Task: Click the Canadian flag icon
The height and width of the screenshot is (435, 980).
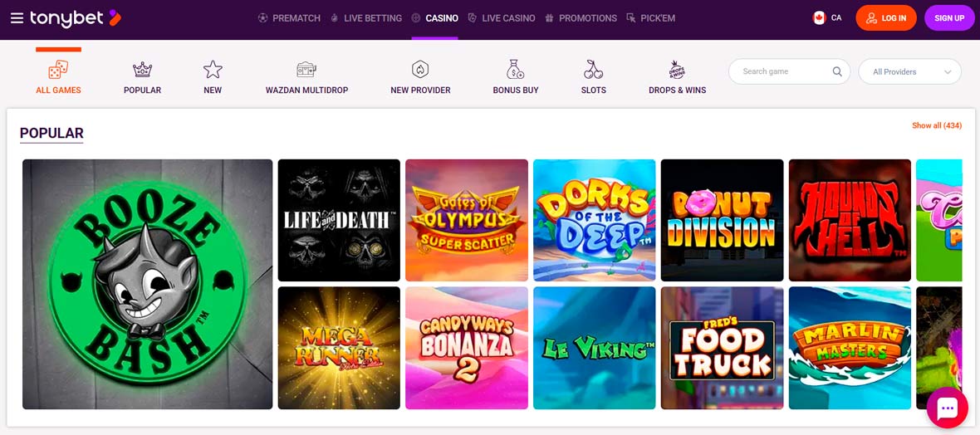Action: click(x=820, y=18)
